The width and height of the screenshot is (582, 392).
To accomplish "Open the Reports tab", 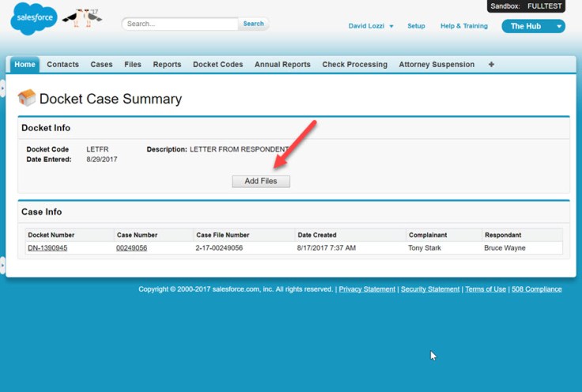I will pyautogui.click(x=167, y=65).
